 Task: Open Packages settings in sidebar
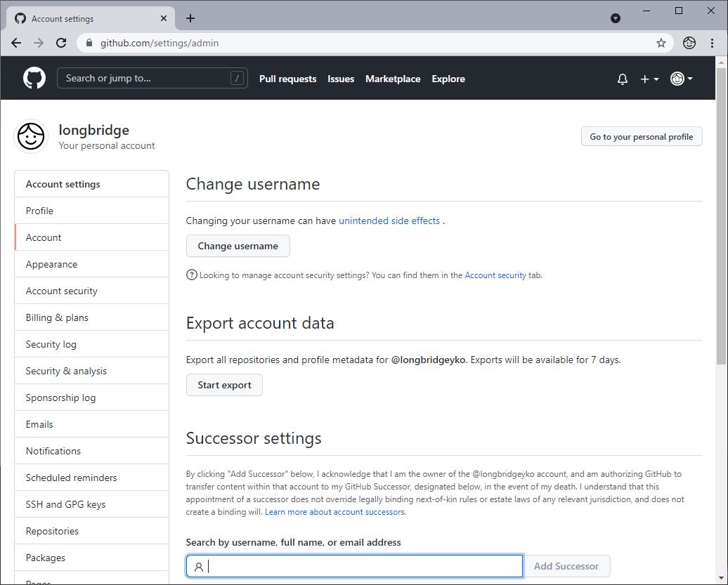[x=92, y=558]
